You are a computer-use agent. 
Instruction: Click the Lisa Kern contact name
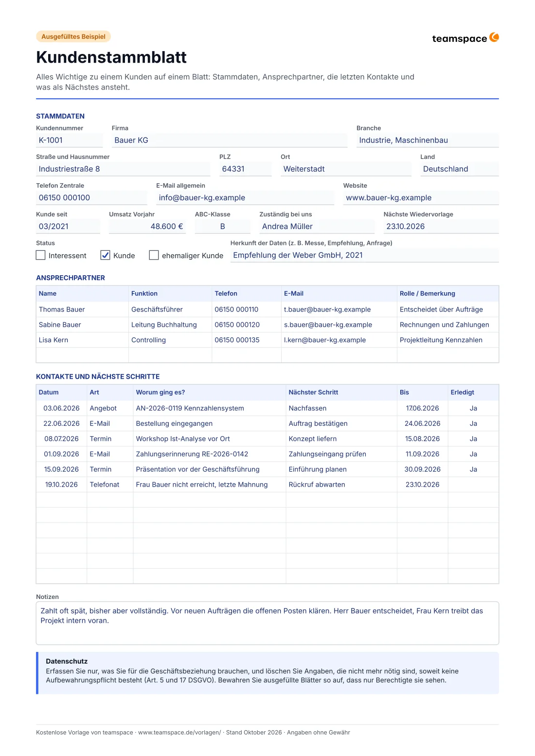(x=53, y=340)
